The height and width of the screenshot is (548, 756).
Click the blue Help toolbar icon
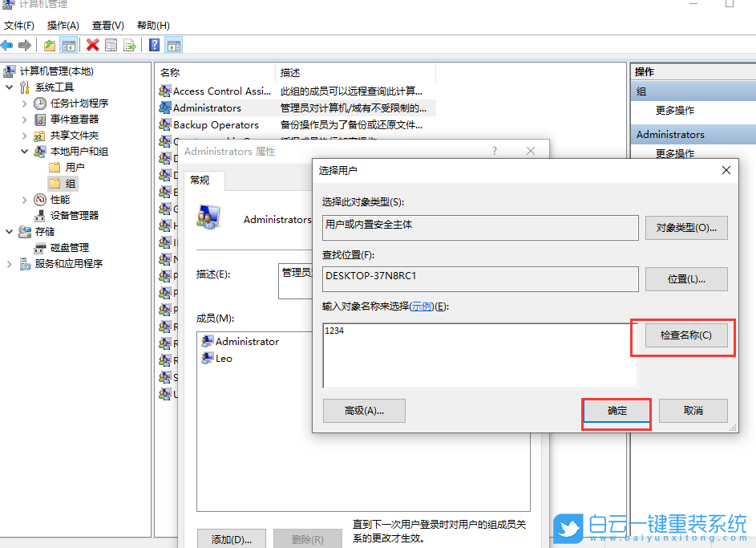tap(152, 45)
